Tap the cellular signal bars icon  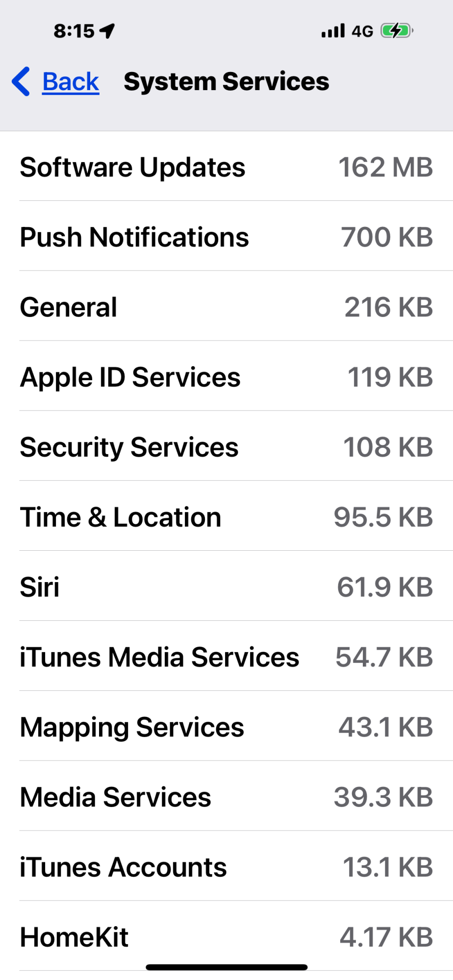[x=333, y=31]
